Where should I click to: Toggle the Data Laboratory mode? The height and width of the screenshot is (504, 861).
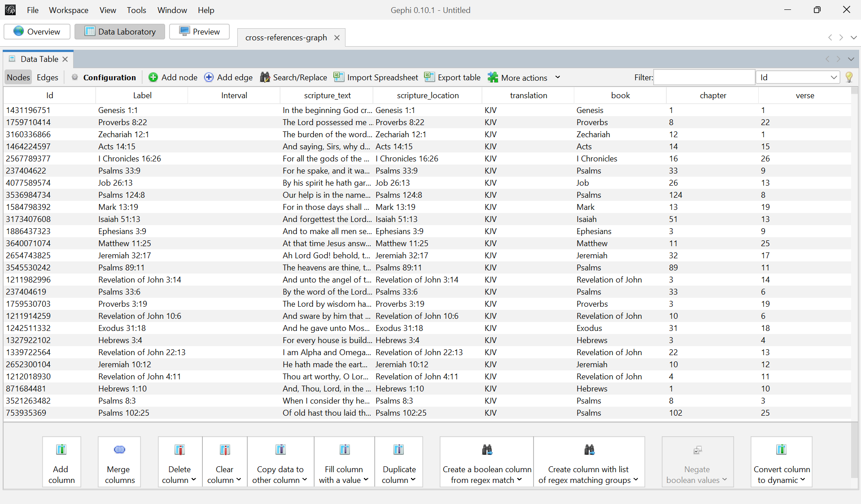click(x=120, y=31)
